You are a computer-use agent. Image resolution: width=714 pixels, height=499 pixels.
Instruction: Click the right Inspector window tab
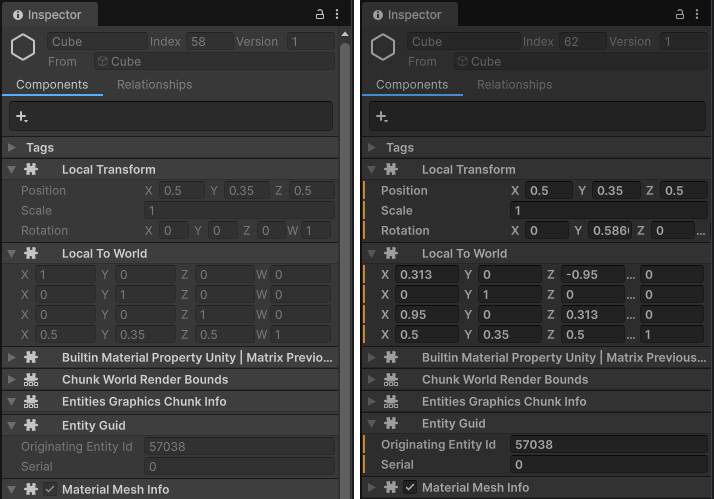[409, 15]
